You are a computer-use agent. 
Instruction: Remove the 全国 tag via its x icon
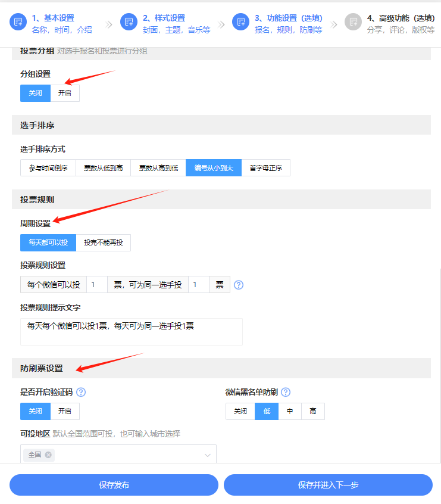pos(48,455)
